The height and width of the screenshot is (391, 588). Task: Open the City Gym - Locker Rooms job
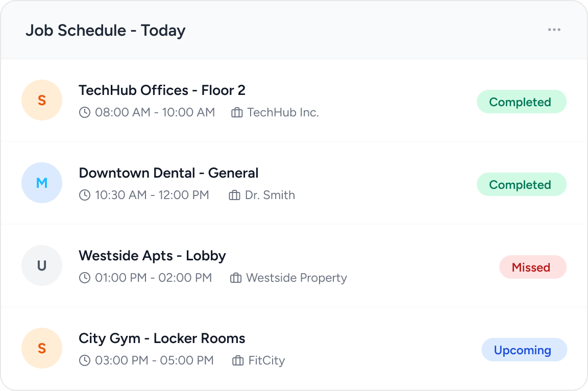(162, 338)
